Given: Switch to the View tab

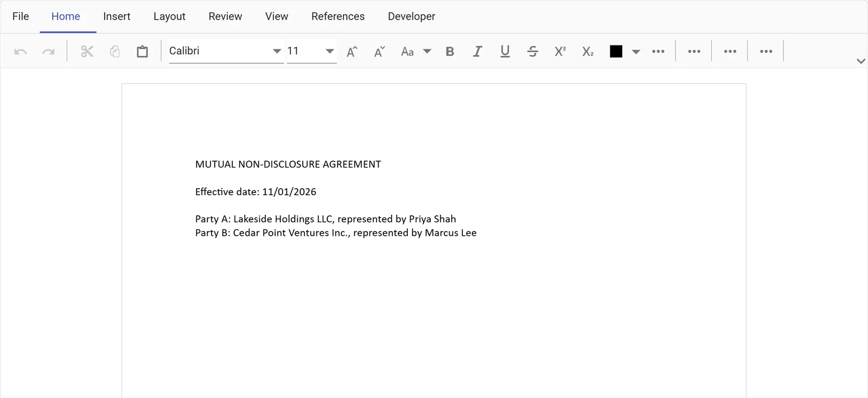Looking at the screenshot, I should [x=277, y=16].
